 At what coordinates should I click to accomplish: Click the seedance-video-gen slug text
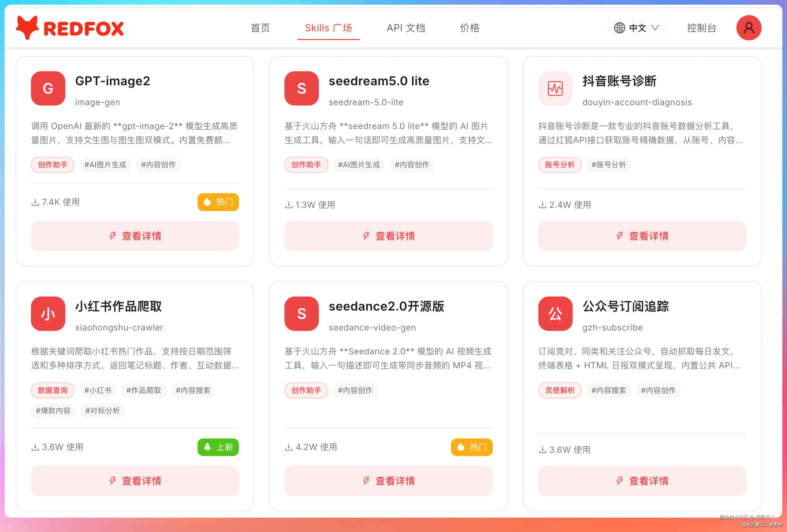click(x=372, y=328)
